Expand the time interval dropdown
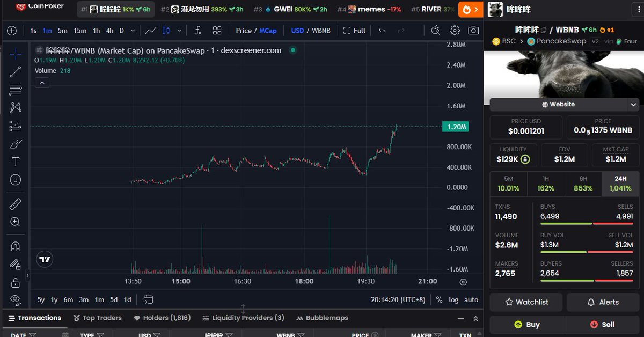 click(x=133, y=31)
